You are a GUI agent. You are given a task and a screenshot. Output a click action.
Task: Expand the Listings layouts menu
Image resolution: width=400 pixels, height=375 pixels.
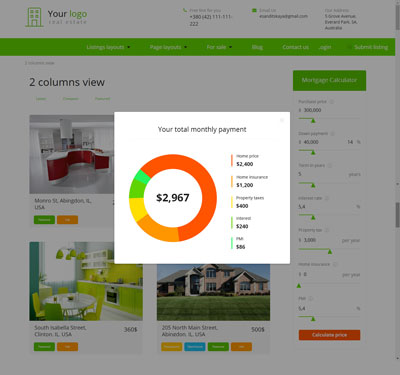point(108,47)
